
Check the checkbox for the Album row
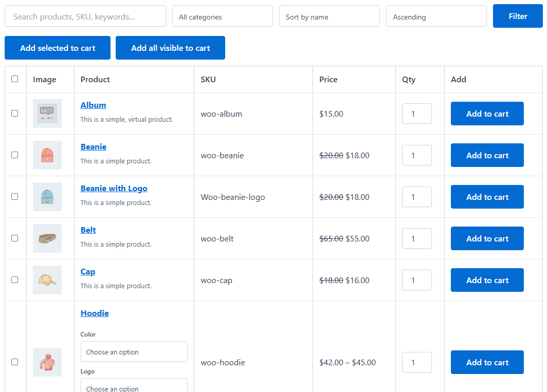point(15,114)
